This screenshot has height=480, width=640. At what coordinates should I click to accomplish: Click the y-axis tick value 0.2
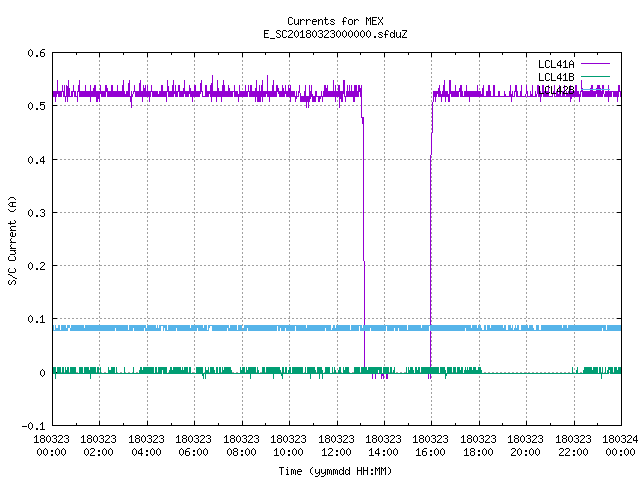(36, 266)
